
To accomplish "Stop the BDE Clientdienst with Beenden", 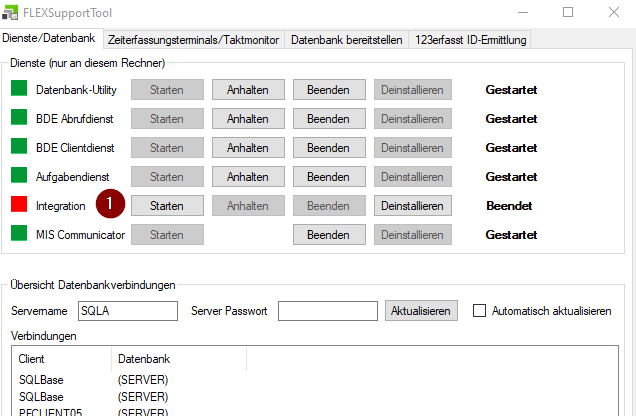I will (328, 148).
